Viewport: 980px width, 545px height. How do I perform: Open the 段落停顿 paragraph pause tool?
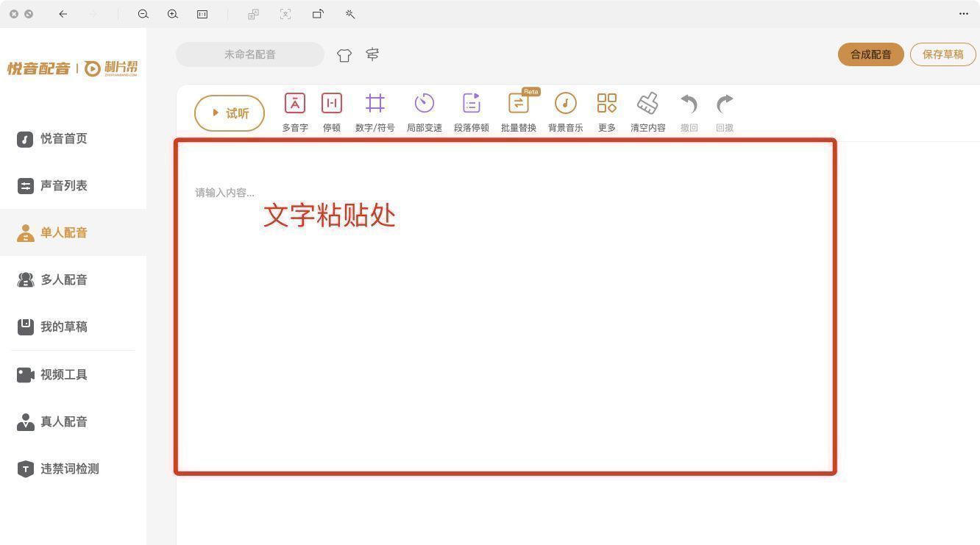pyautogui.click(x=471, y=110)
